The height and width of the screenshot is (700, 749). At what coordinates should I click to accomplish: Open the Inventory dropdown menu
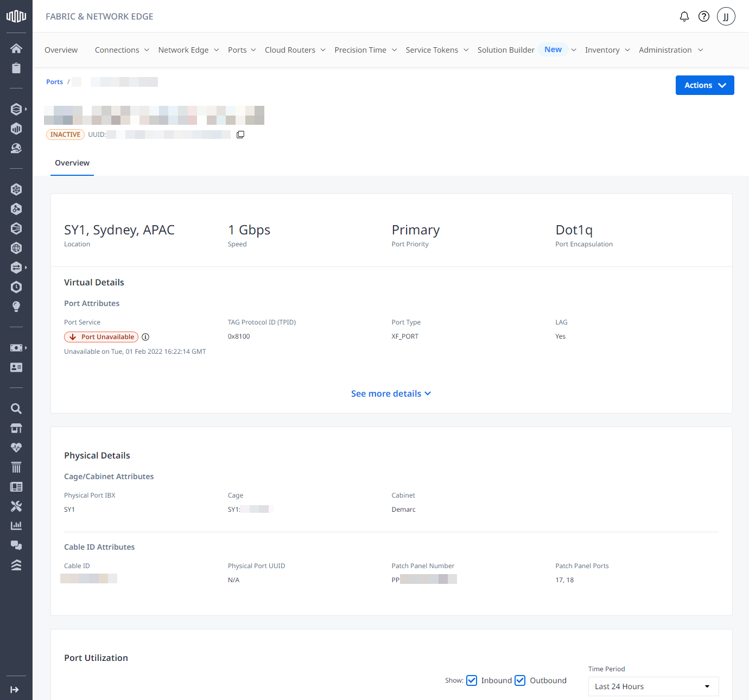(x=608, y=50)
